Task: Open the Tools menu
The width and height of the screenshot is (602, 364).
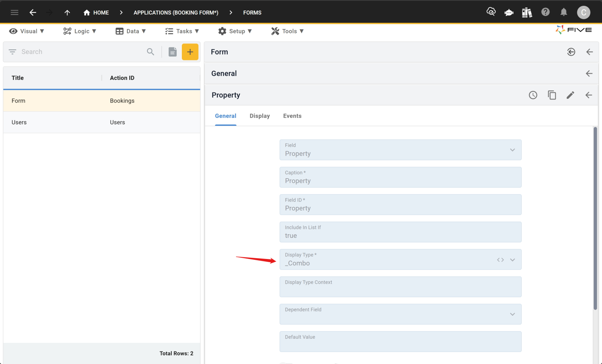Action: [287, 31]
